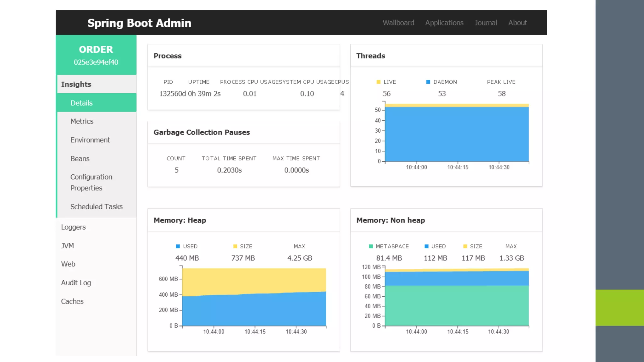Open Configuration Properties in sidebar
Screen dimensions: 644x362
(x=91, y=182)
